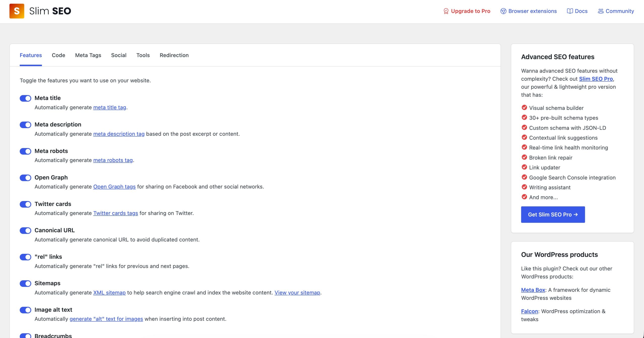Disable the Meta robots switch
The image size is (644, 338).
(25, 151)
